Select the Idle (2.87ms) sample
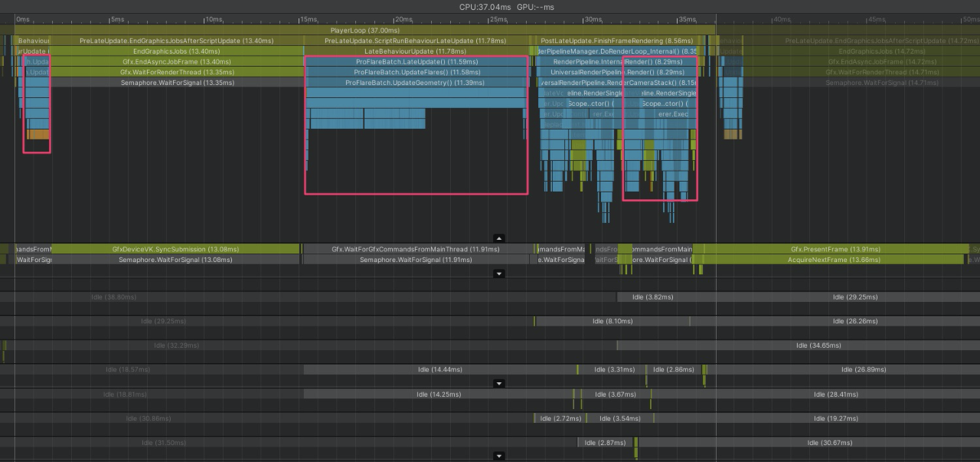This screenshot has height=462, width=980. 604,443
